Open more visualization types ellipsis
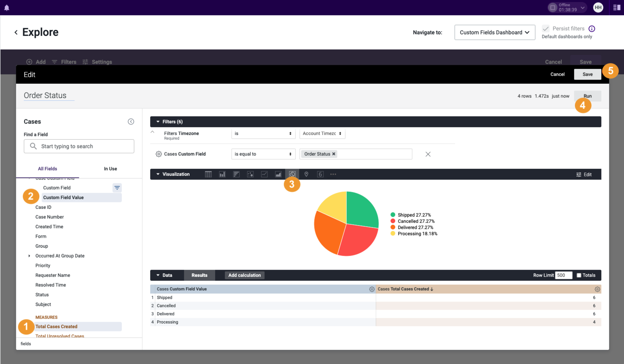This screenshot has height=364, width=624. (x=333, y=174)
